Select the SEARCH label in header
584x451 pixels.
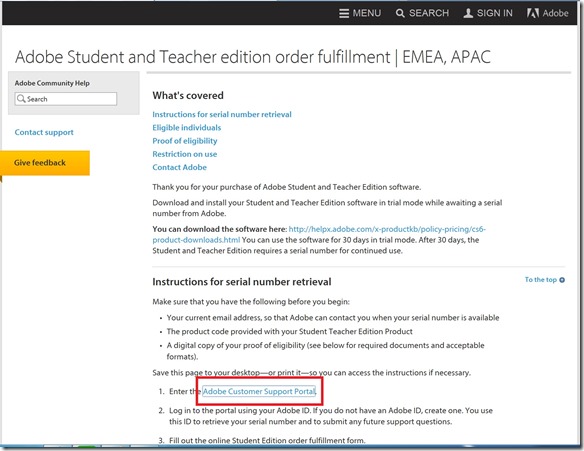429,13
